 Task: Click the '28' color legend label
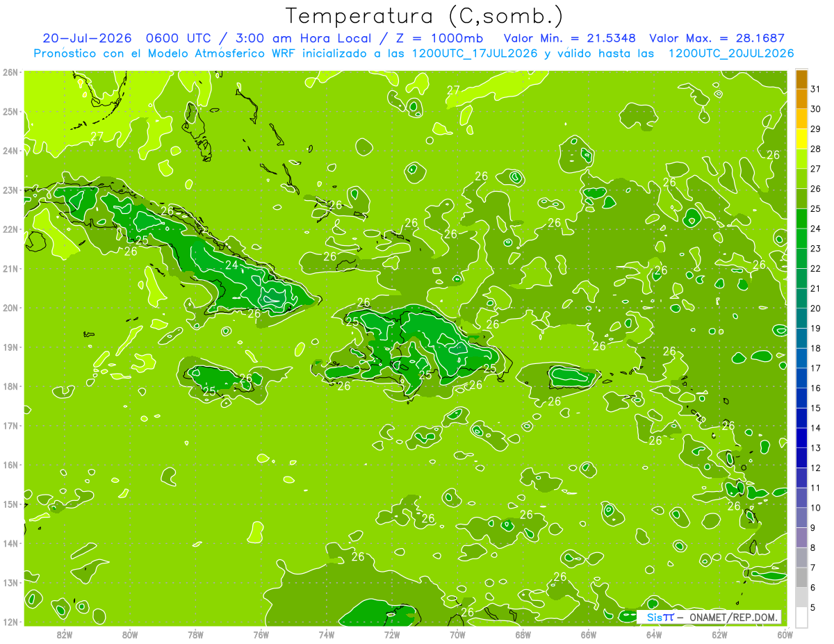(x=815, y=149)
